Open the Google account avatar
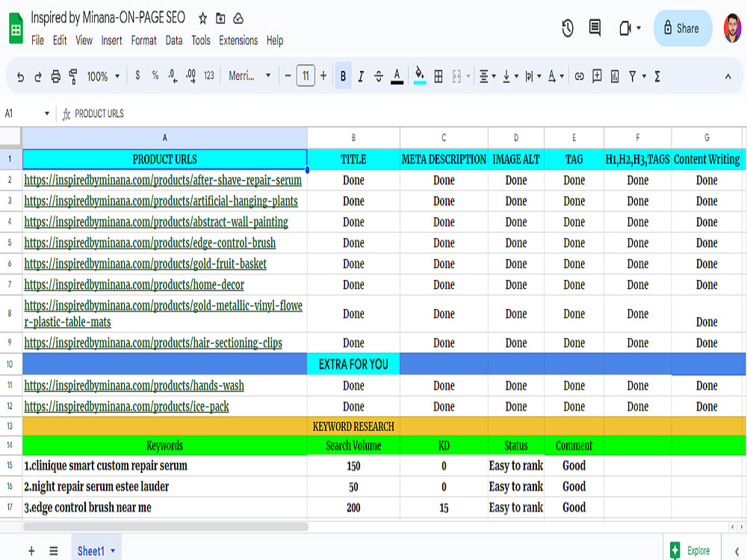Screen dimensions: 747x560 point(732,28)
